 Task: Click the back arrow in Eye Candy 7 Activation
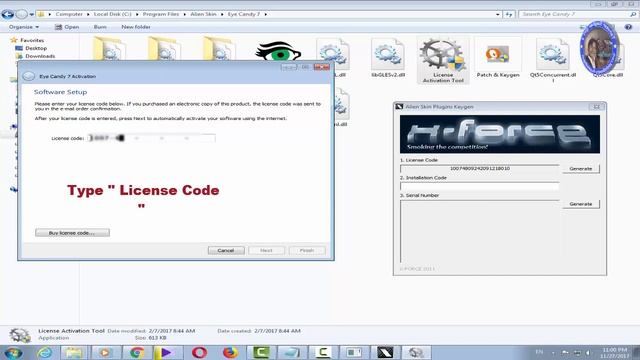click(x=29, y=76)
